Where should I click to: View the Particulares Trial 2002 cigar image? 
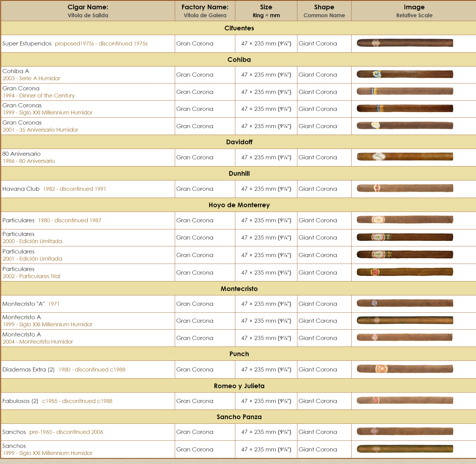[x=405, y=272]
